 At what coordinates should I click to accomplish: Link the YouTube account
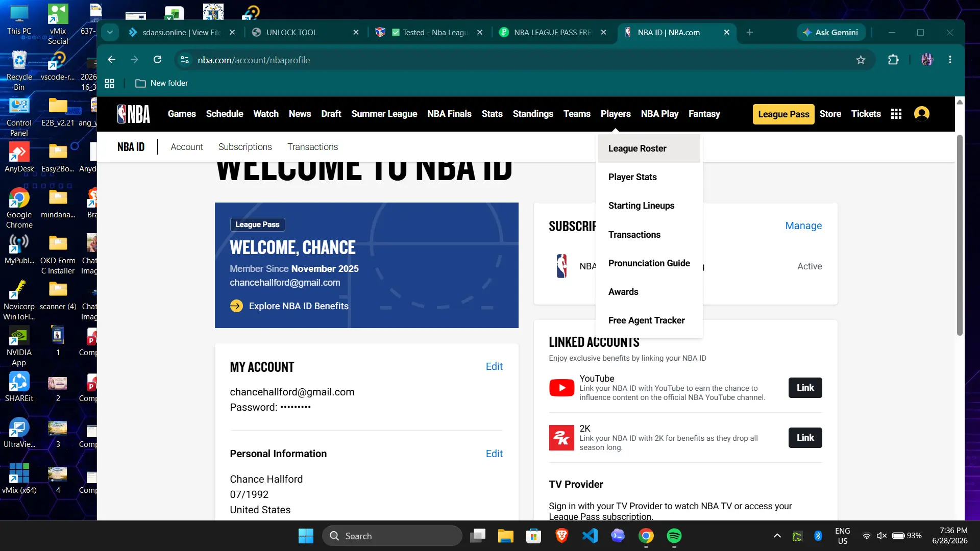805,388
